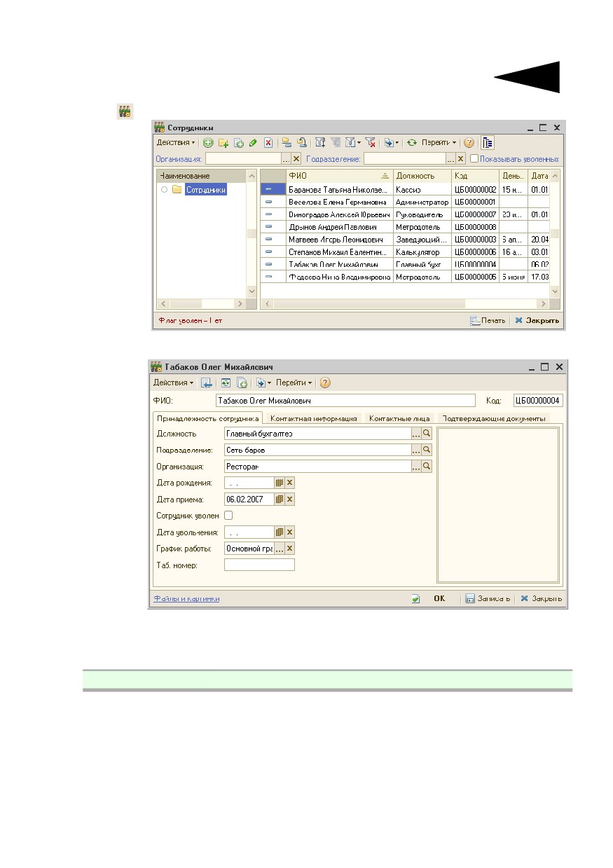The width and height of the screenshot is (613, 868).
Task: Open selection button for Организация filter
Action: click(286, 159)
